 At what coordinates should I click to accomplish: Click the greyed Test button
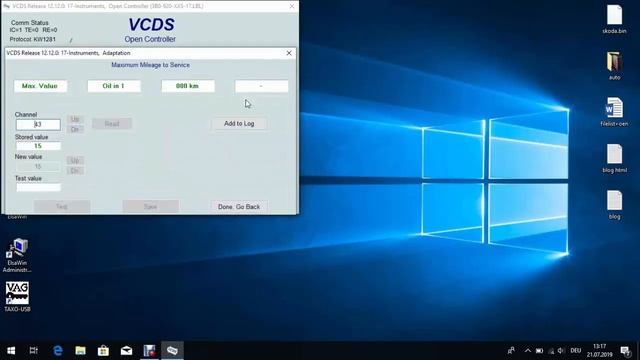(62, 207)
